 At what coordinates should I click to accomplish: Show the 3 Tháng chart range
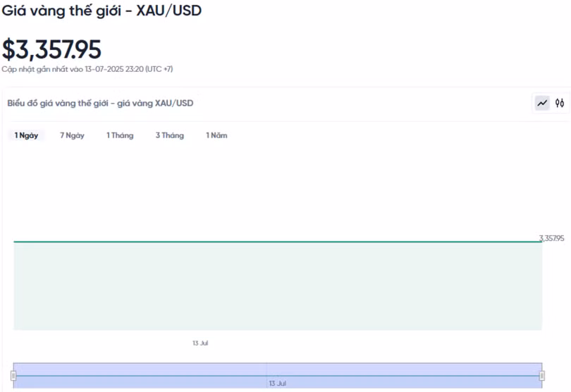(x=170, y=135)
